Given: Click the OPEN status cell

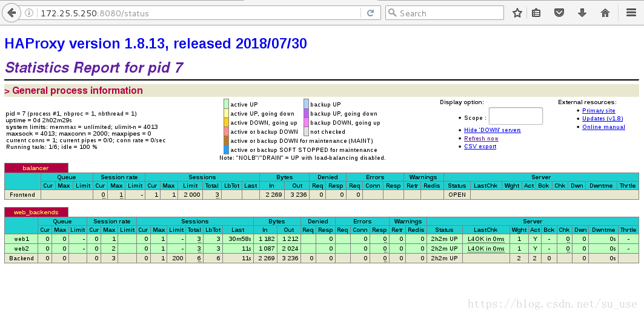Looking at the screenshot, I should point(457,194).
